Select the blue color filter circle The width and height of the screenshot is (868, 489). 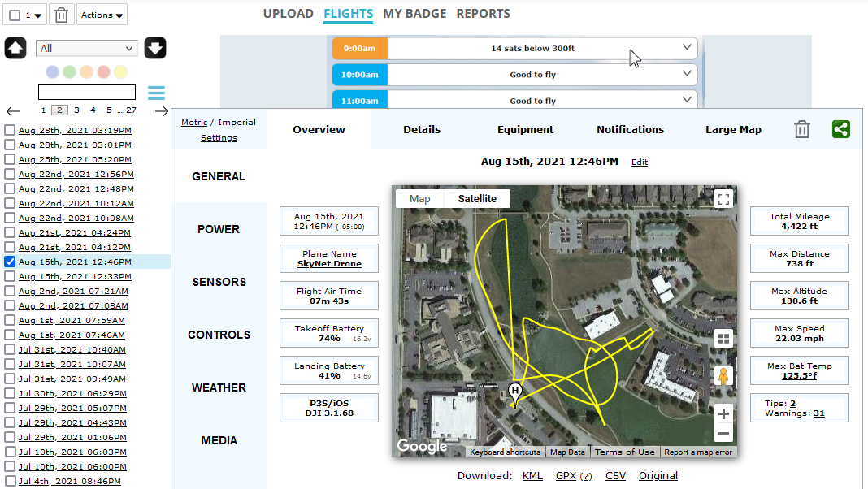(x=53, y=72)
